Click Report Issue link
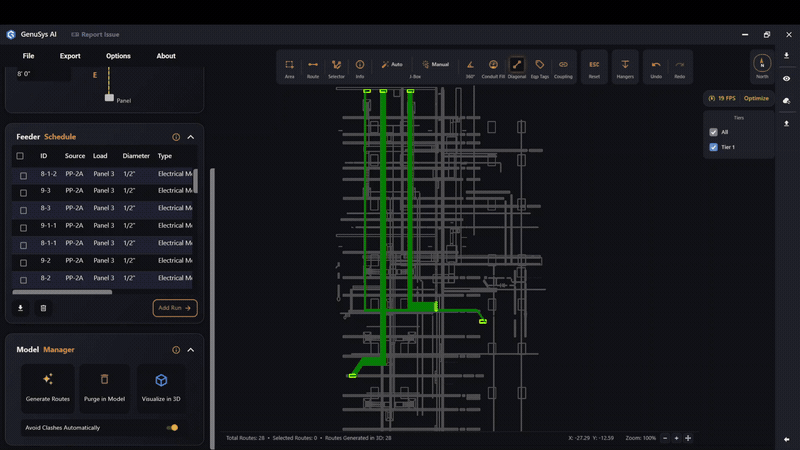Screen dimensions: 800x450 tap(95, 35)
